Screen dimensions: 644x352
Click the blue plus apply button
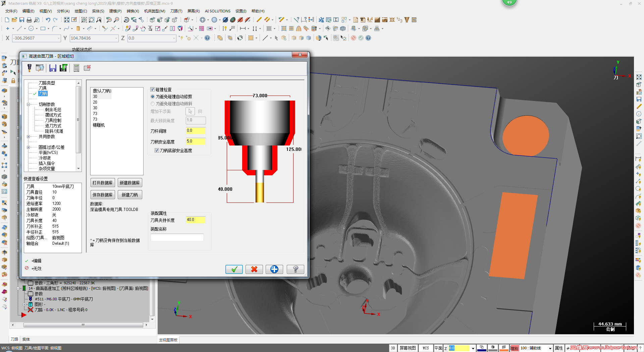tap(274, 269)
